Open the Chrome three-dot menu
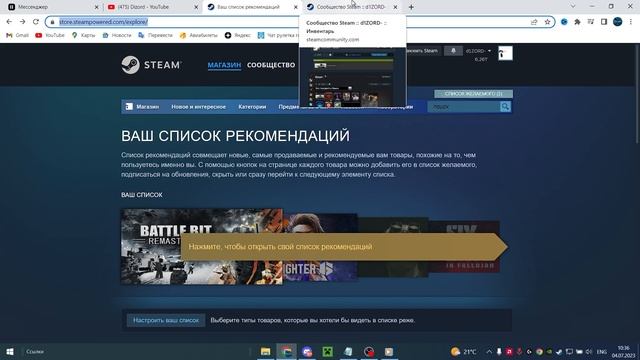Viewport: 640px width, 360px height. (x=631, y=22)
